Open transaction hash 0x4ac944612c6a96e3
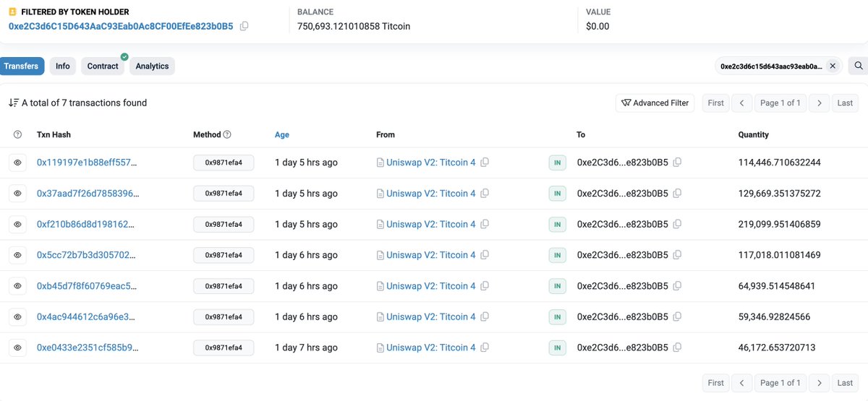The width and height of the screenshot is (868, 401). (x=86, y=316)
